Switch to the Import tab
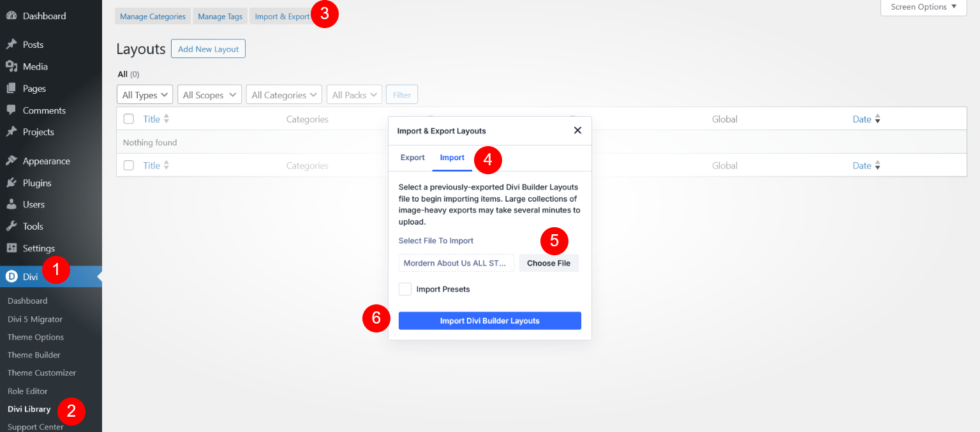The height and width of the screenshot is (432, 980). point(452,158)
